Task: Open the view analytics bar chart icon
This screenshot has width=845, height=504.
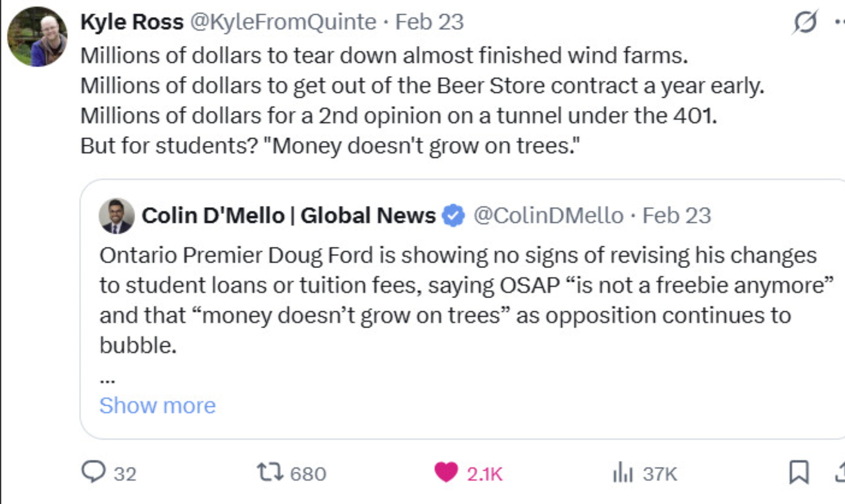Action: pos(622,473)
